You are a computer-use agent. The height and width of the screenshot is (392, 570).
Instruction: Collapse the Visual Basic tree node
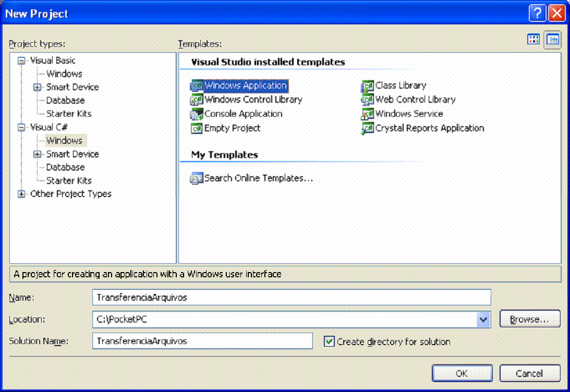[21, 60]
